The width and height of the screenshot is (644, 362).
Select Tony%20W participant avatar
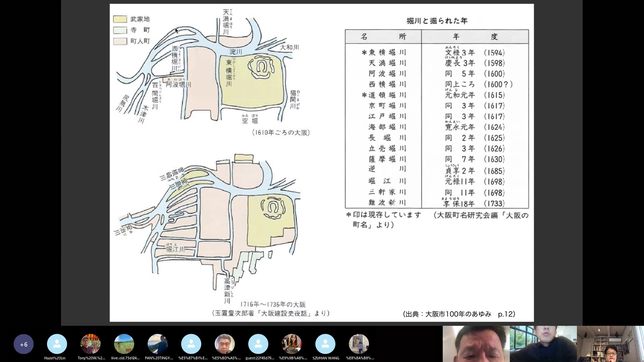(90, 344)
